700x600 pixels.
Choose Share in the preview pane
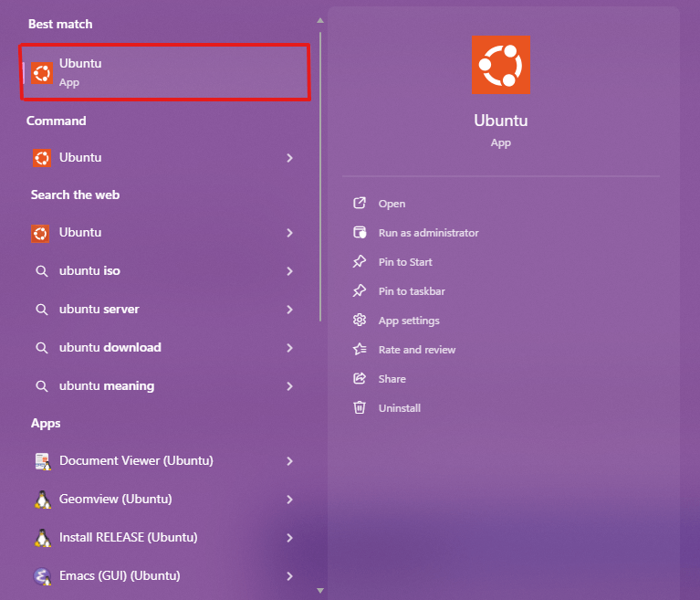tap(392, 379)
